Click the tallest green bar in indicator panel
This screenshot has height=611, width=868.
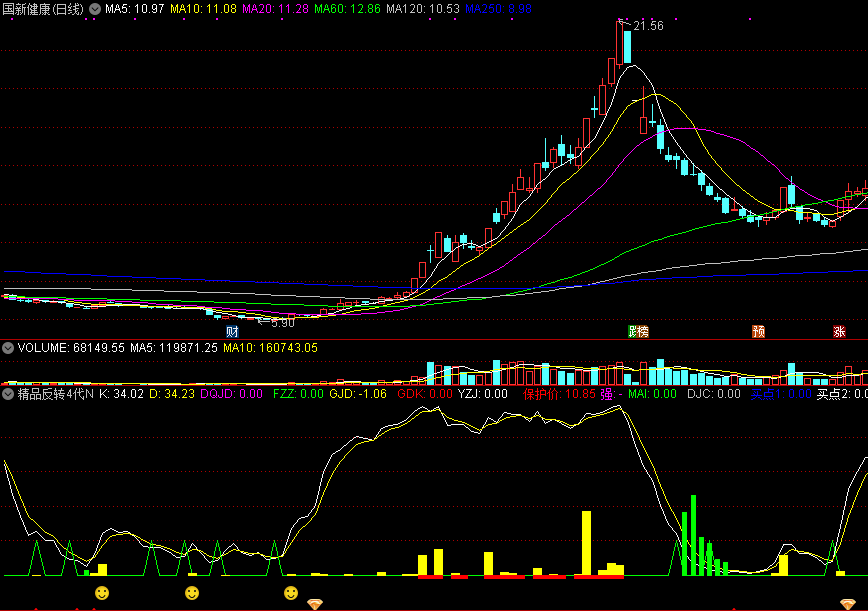(693, 535)
